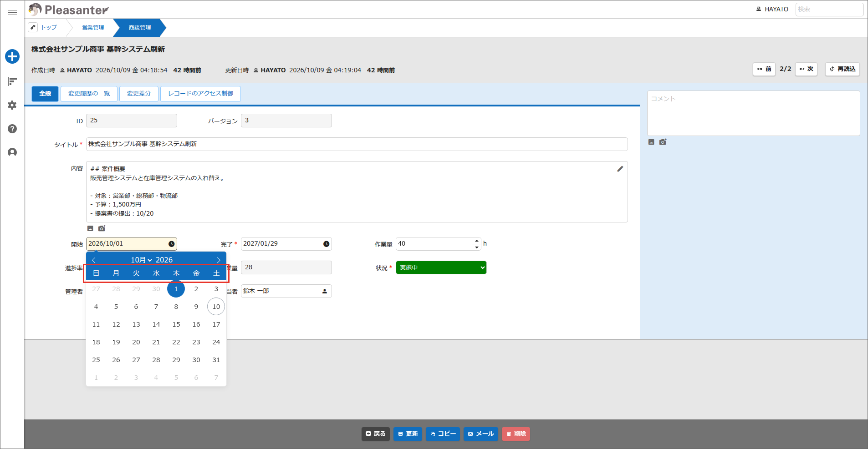
Task: Click 営業管理 breadcrumb
Action: (93, 28)
